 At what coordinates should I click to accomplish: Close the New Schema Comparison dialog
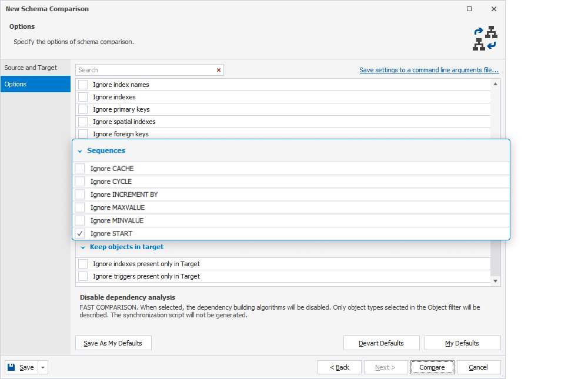494,9
